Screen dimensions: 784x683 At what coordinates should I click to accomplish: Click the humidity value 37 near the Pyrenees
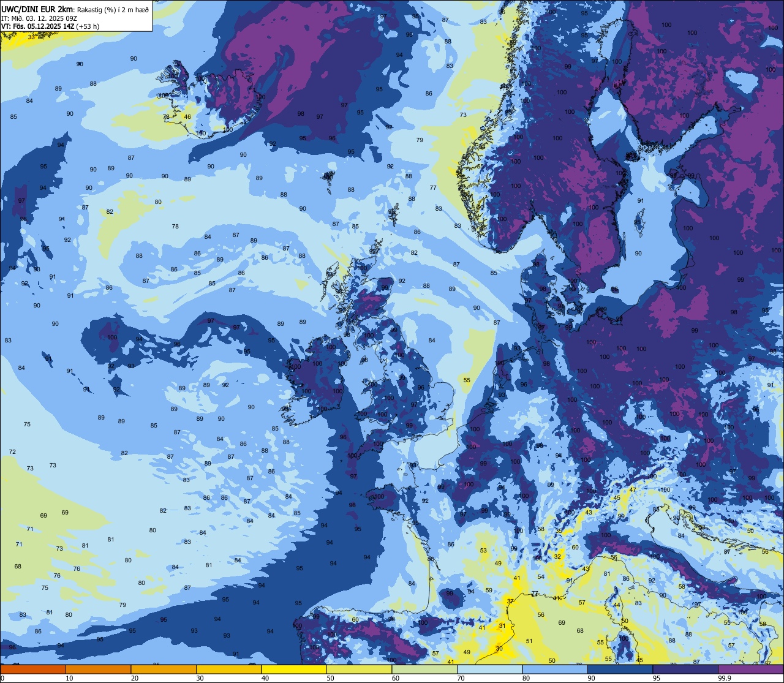(510, 602)
